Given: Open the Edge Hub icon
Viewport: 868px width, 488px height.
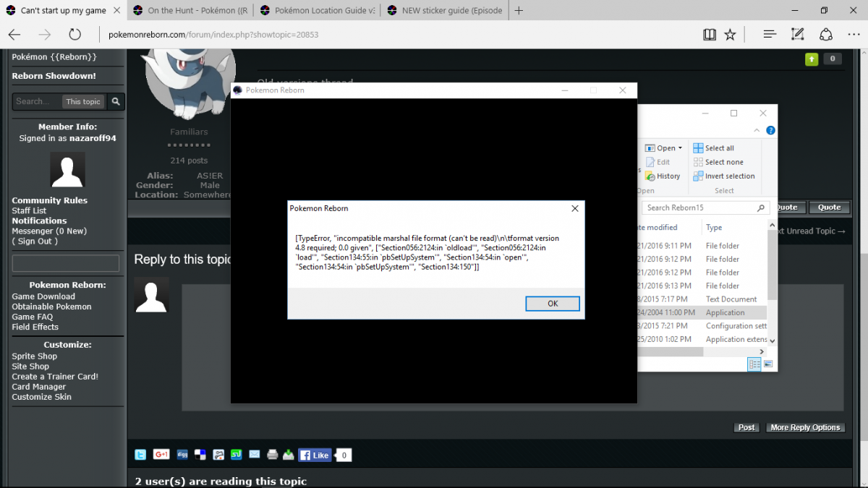Looking at the screenshot, I should point(770,34).
